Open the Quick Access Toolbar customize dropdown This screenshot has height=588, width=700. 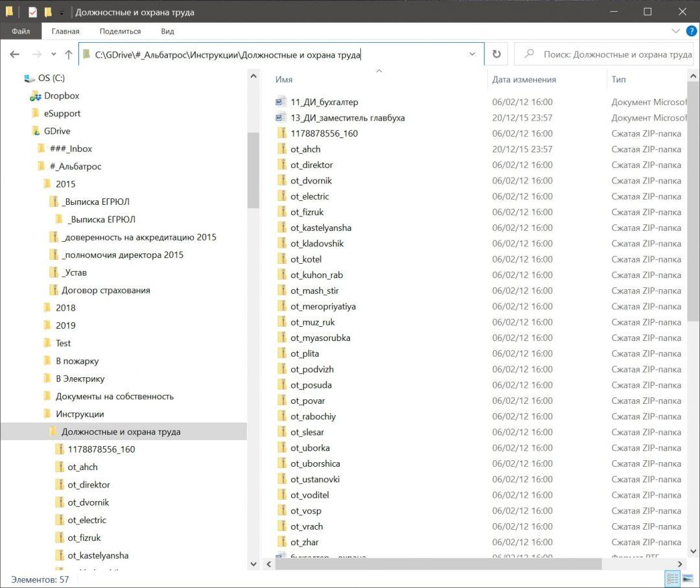tap(62, 12)
